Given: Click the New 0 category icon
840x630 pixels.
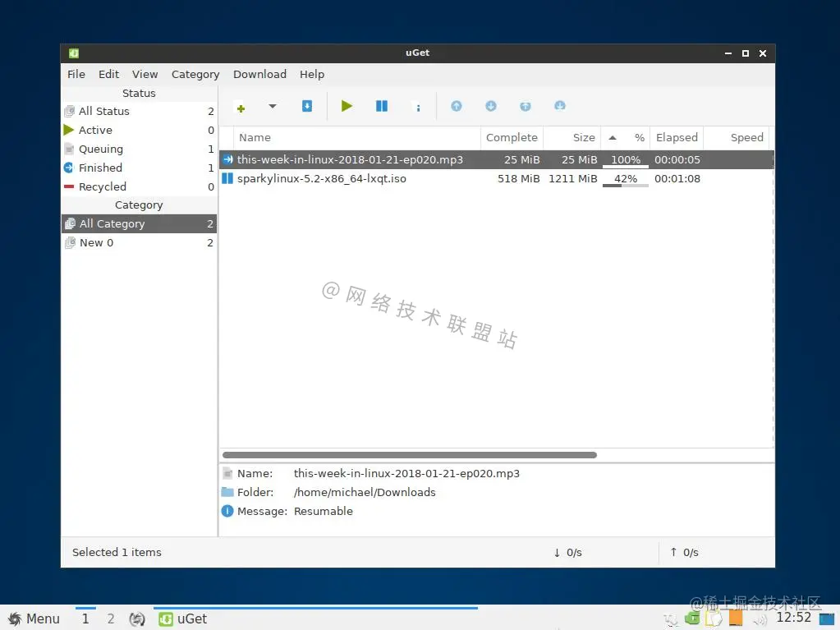Looking at the screenshot, I should [70, 242].
